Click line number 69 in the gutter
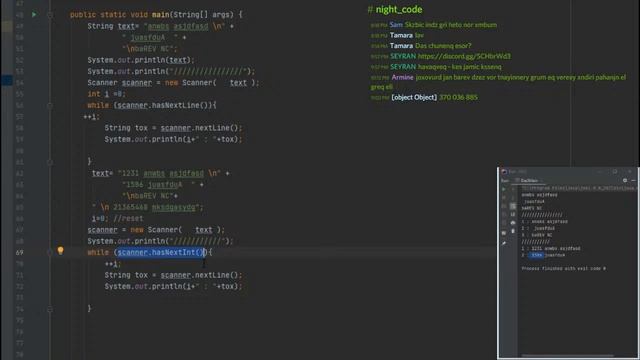Viewport: 640px width, 360px height. tap(20, 252)
